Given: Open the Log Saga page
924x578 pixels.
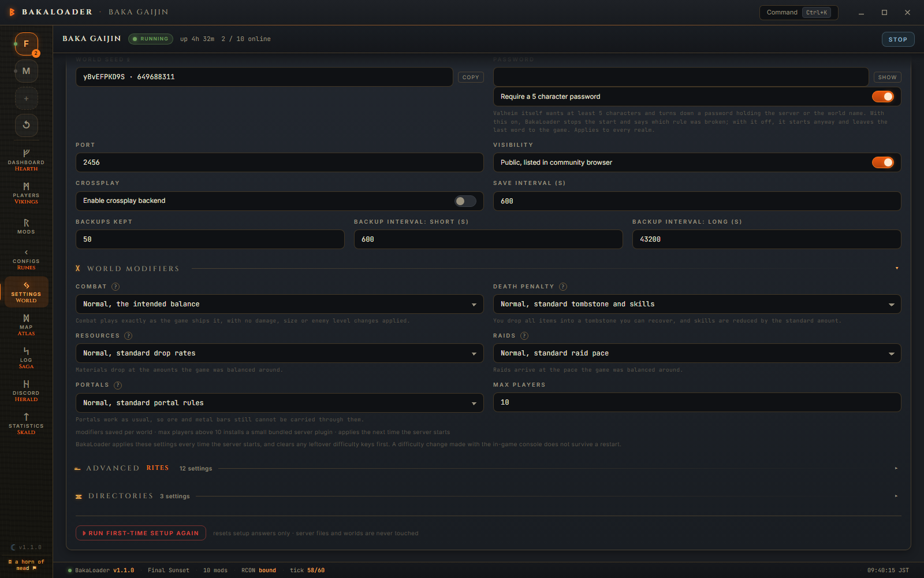Looking at the screenshot, I should click(26, 358).
